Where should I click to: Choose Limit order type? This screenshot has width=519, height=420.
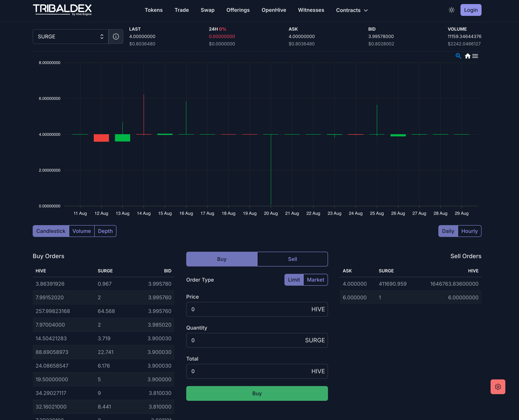click(x=294, y=280)
